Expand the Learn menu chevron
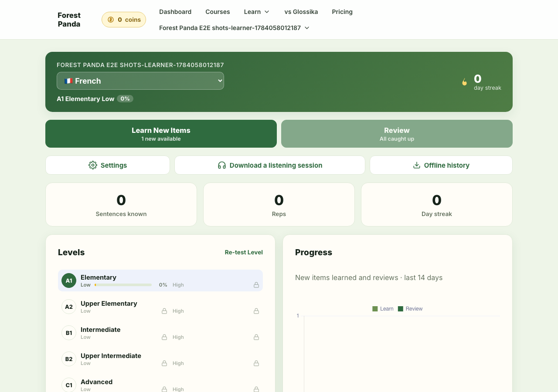The width and height of the screenshot is (558, 392). click(x=267, y=12)
